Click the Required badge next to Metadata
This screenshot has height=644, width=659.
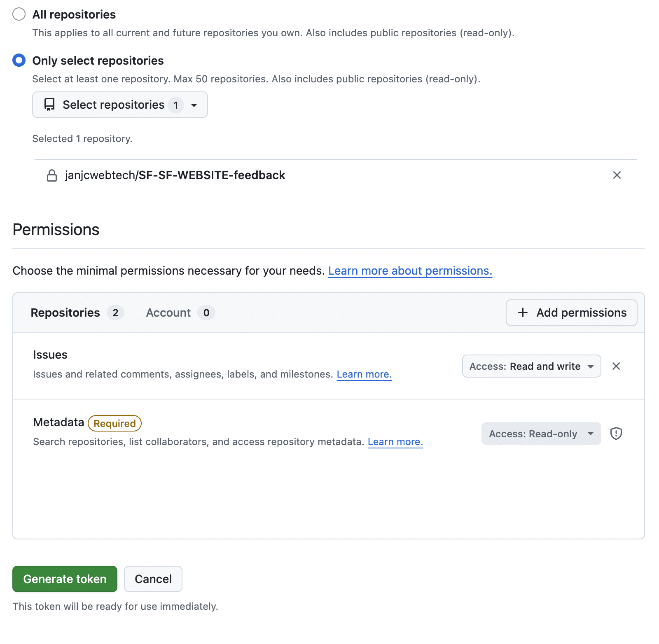point(115,423)
